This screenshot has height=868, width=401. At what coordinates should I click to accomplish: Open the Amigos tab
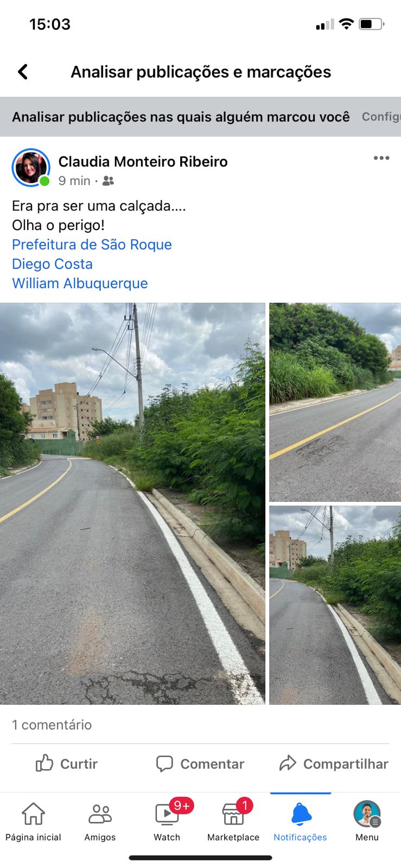point(100,821)
